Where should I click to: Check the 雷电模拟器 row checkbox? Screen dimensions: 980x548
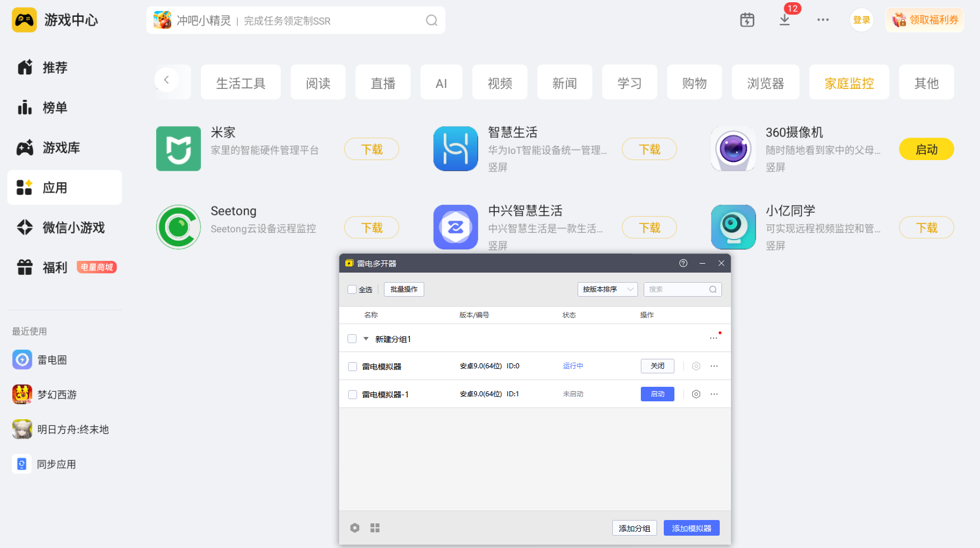(x=353, y=367)
